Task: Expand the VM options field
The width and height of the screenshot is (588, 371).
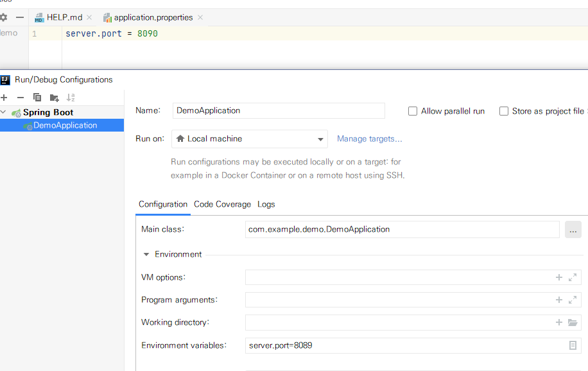Action: (572, 277)
